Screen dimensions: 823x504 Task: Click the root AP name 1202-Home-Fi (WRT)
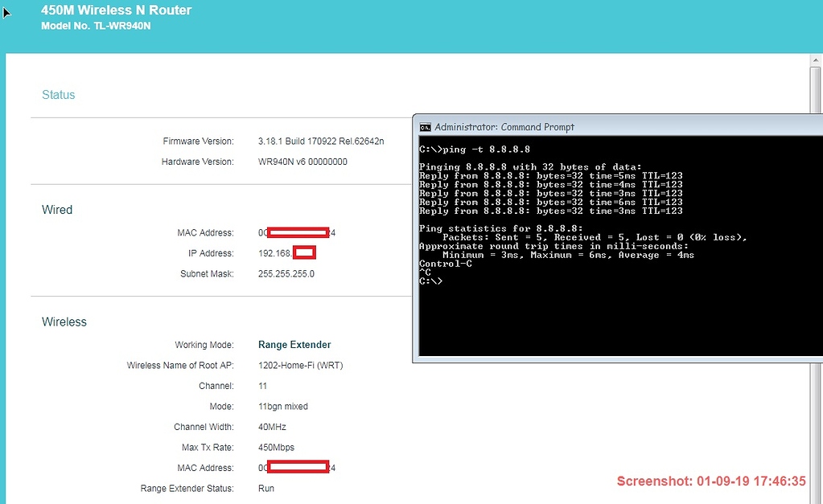tap(300, 366)
